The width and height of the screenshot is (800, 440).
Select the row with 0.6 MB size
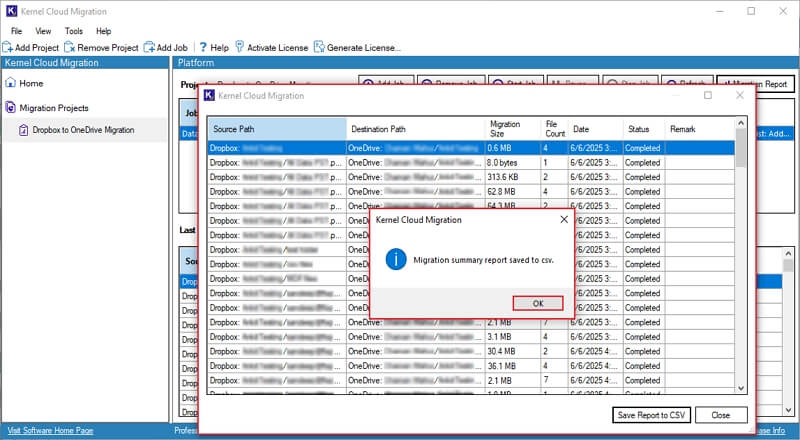click(471, 148)
